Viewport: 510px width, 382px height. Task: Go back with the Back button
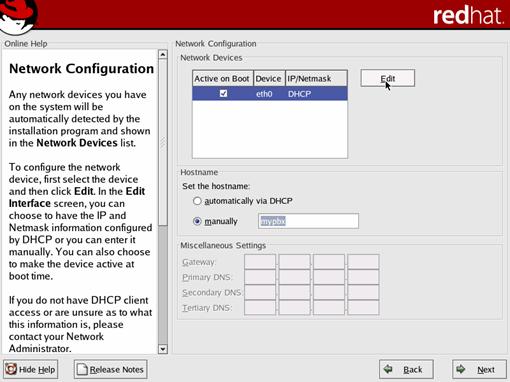[x=406, y=369]
